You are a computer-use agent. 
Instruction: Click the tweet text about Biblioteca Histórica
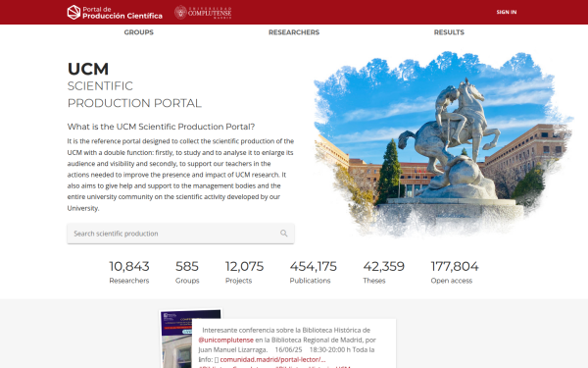287,344
